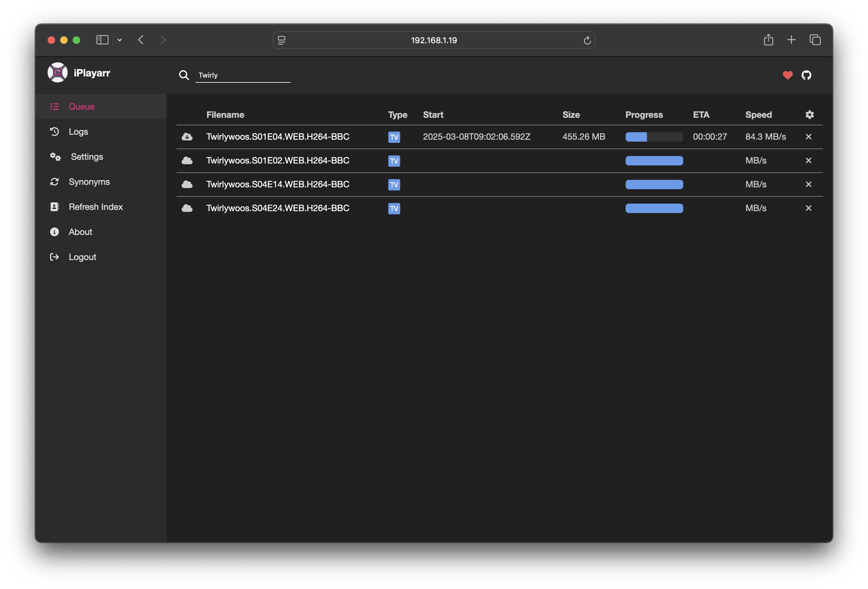Click the heart donate icon

[x=787, y=75]
